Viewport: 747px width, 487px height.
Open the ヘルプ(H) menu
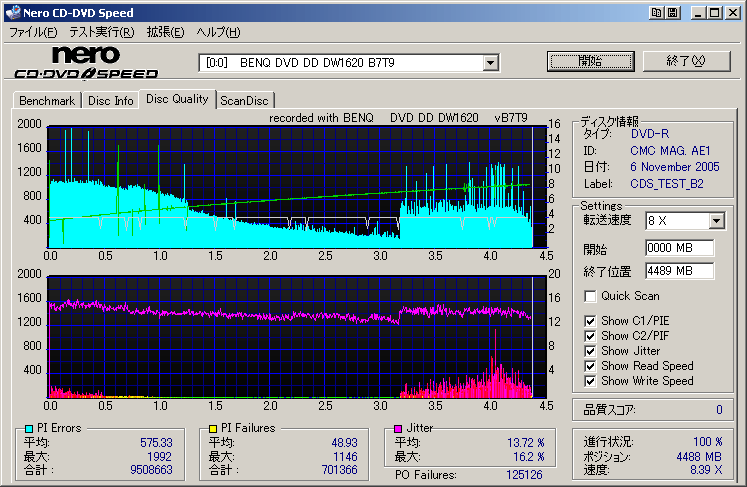click(218, 32)
